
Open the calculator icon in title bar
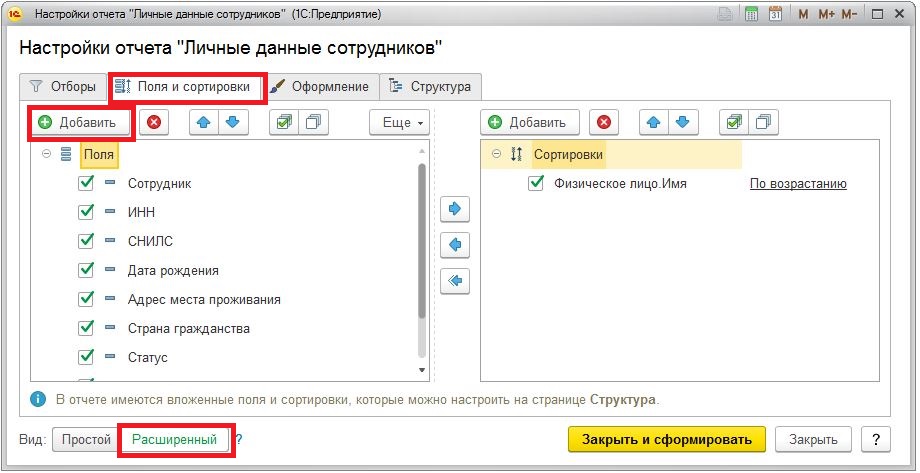coord(751,14)
